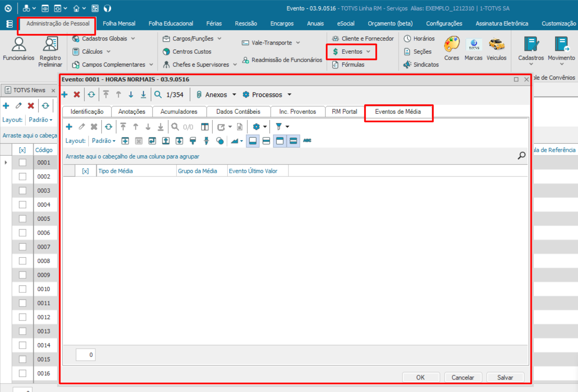Open Registro Preliminar from the ribbon

tap(50, 52)
